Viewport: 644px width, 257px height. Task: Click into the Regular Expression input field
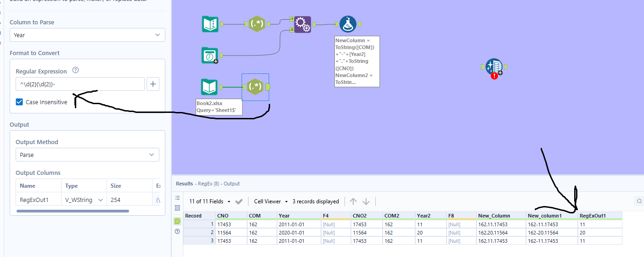coord(80,84)
